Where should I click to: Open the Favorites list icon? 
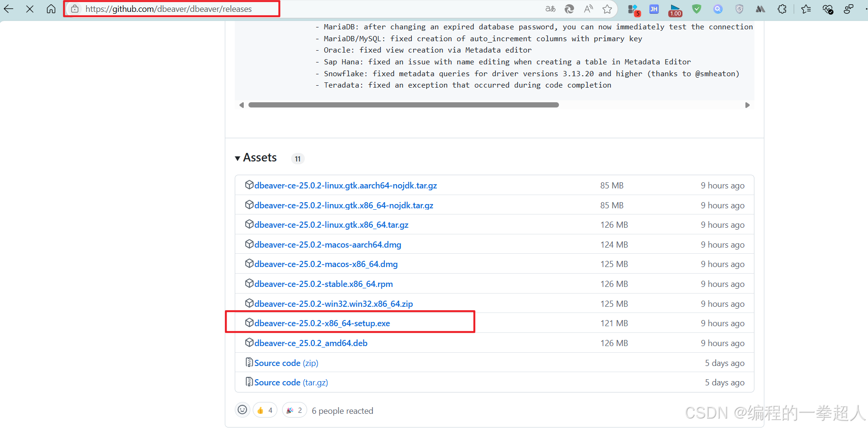point(806,9)
